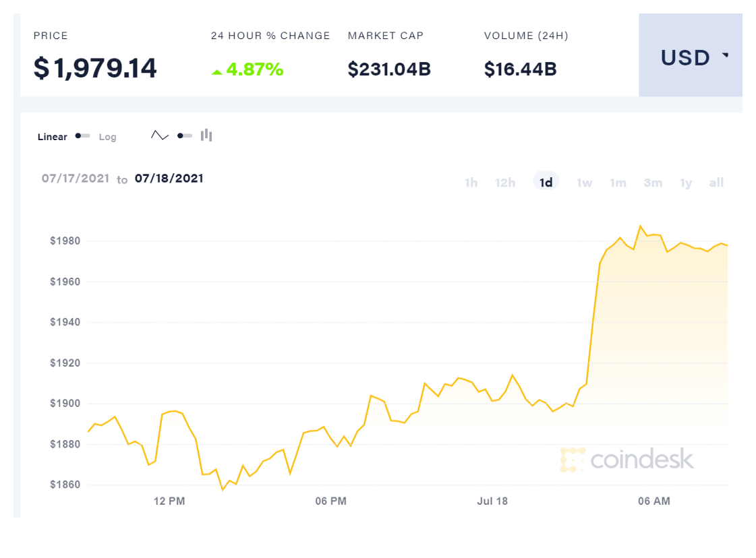
Task: Switch chart to 1w range
Action: (584, 183)
